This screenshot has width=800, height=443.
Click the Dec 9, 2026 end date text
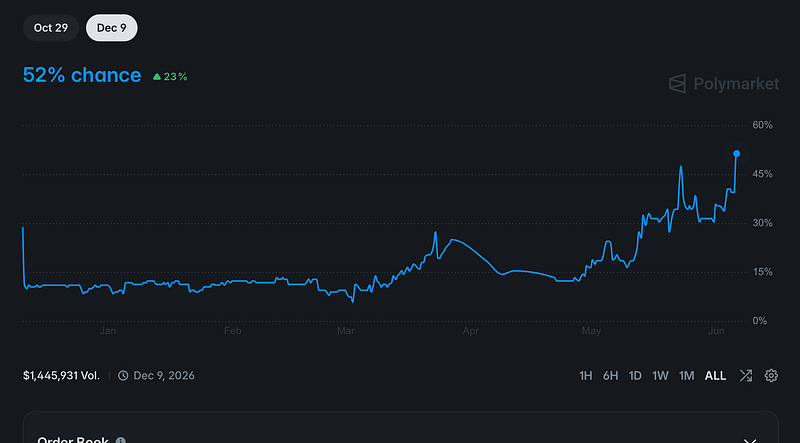tap(164, 376)
